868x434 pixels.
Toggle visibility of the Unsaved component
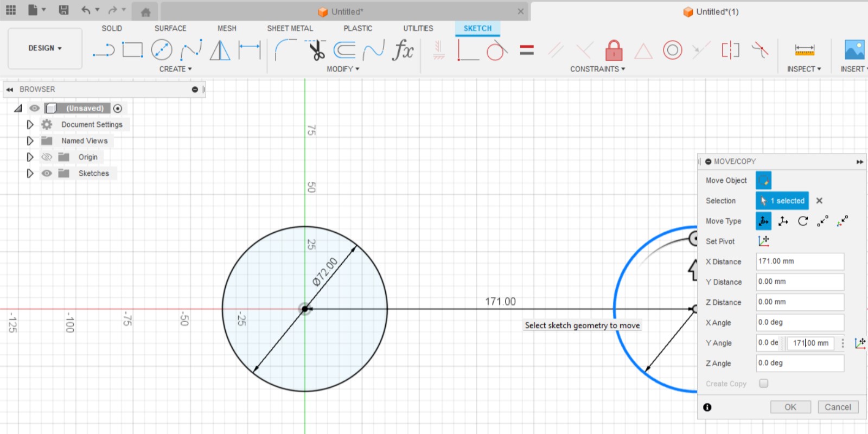coord(34,108)
